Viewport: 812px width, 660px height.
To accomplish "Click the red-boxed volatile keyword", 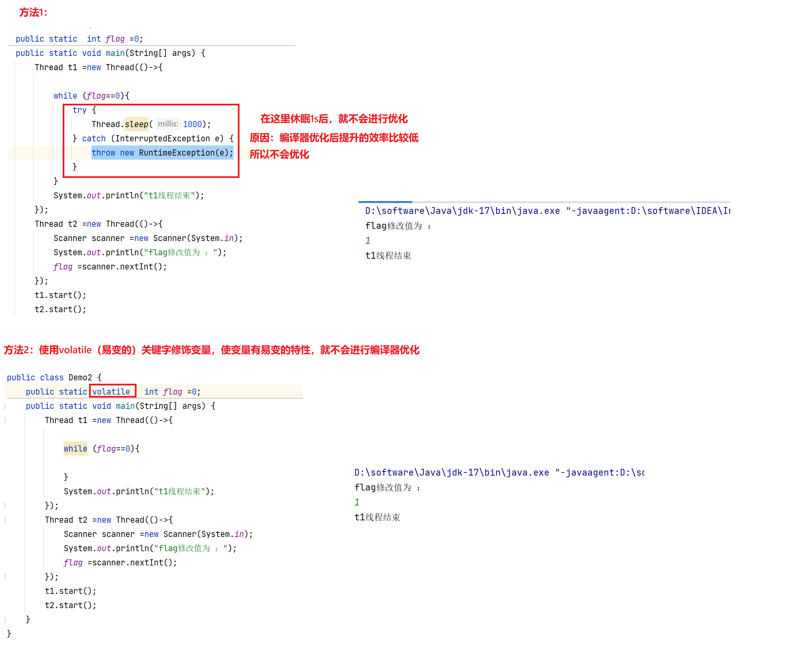I will [x=111, y=392].
